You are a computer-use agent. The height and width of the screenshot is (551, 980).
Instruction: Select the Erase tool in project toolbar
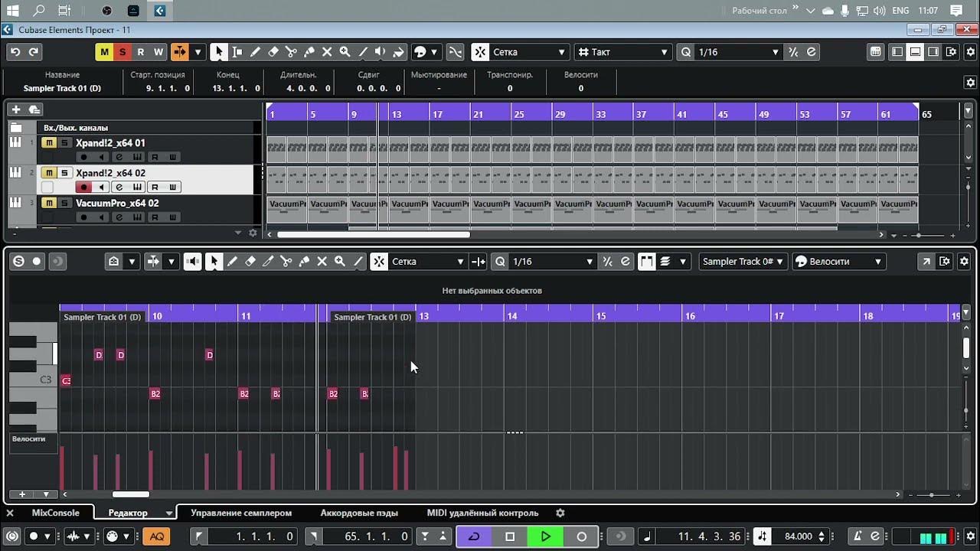coord(273,52)
